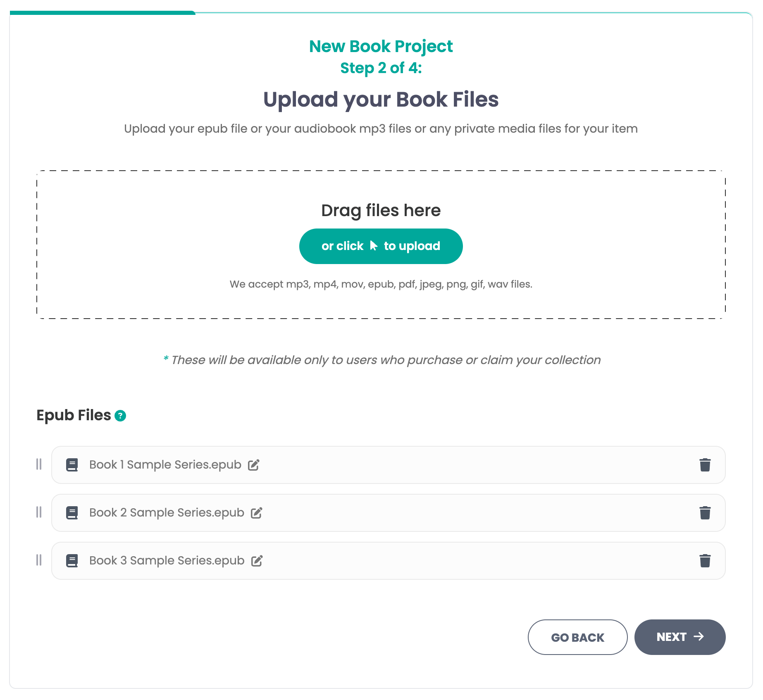This screenshot has height=700, width=763.
Task: Click the trash icon for Book 3 Sample Series.epub
Action: click(x=705, y=560)
